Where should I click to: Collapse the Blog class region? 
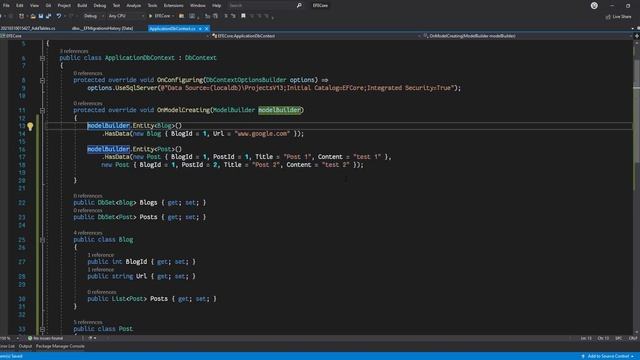point(42,240)
